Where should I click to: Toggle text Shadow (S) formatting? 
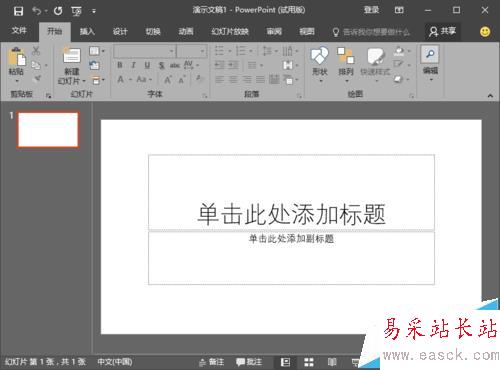(x=162, y=65)
